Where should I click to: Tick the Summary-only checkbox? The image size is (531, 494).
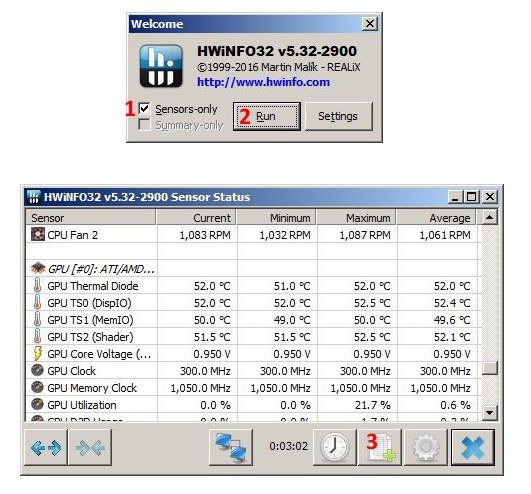point(145,125)
